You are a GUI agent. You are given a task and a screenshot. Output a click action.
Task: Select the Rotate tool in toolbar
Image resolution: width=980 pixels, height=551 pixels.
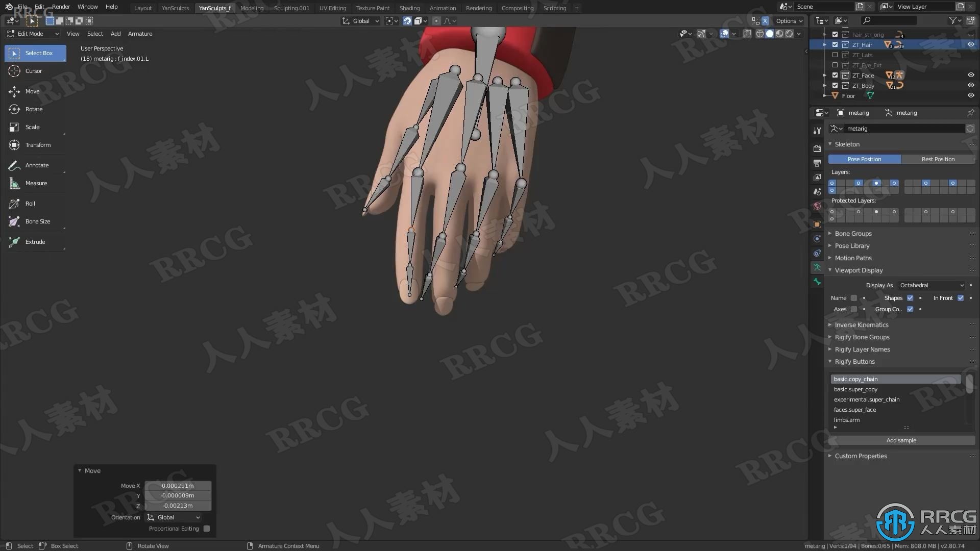(34, 109)
